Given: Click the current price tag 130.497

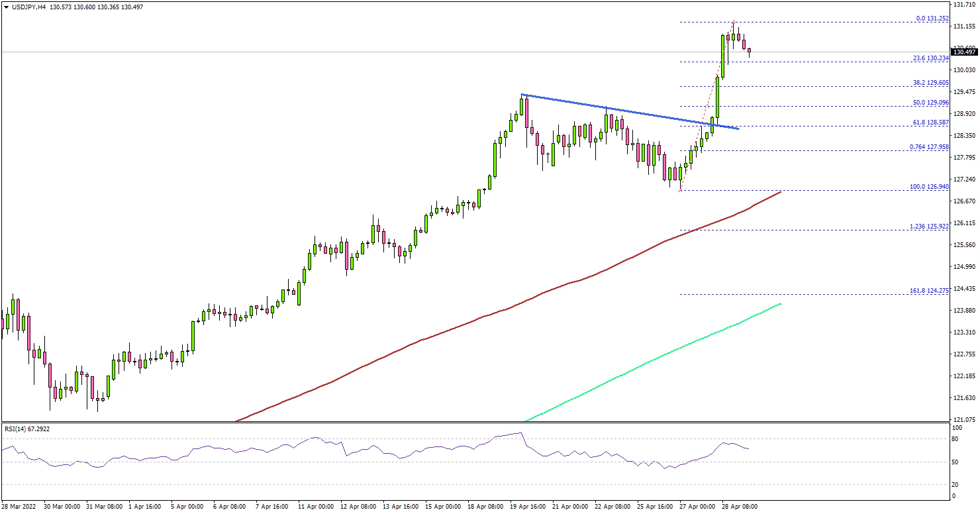Looking at the screenshot, I should pos(965,52).
